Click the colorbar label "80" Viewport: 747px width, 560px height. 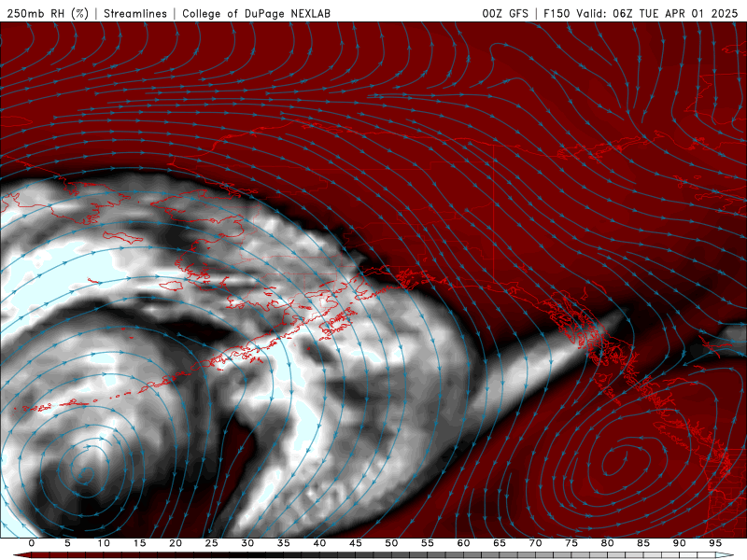tap(608, 543)
